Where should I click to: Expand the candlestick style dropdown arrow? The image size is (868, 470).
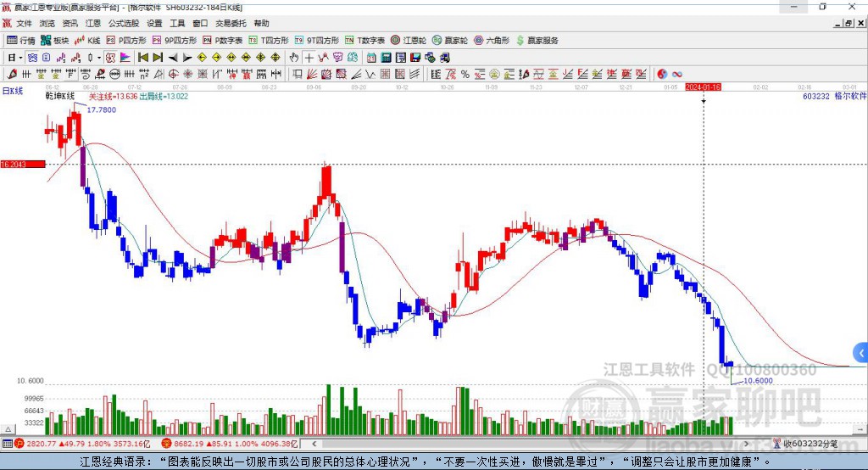(99, 58)
